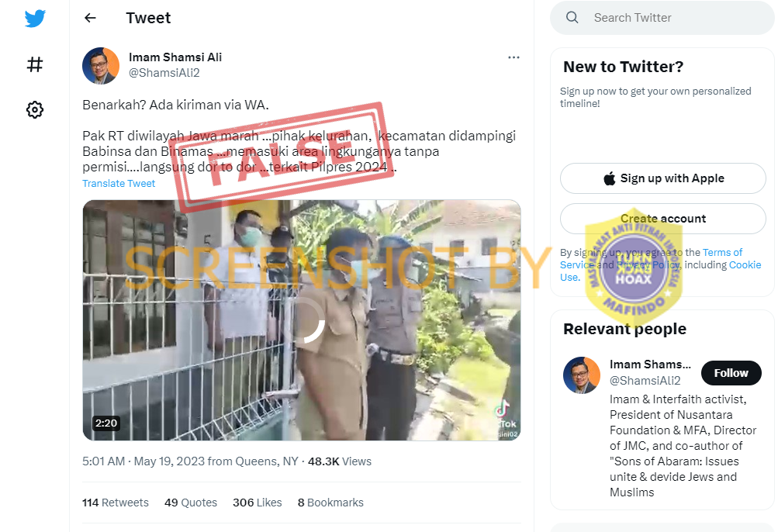Image resolution: width=778 pixels, height=532 pixels.
Task: Click the search magnifier icon
Action: pos(572,17)
